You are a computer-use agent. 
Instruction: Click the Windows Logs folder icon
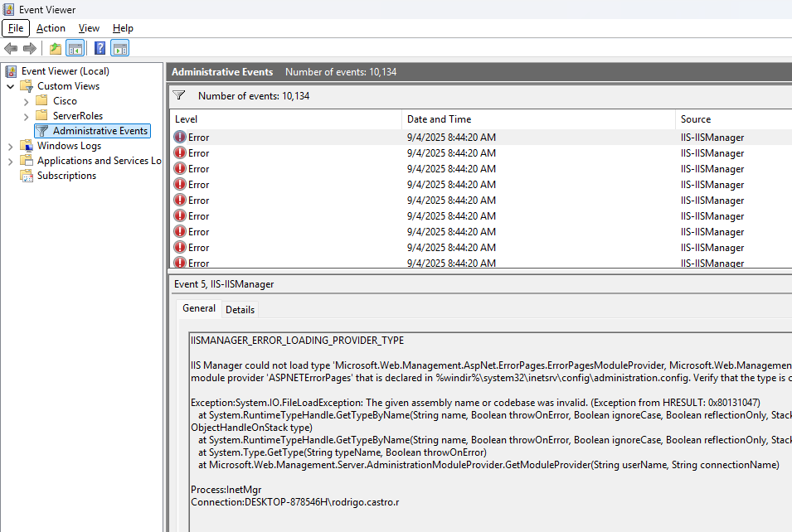coord(27,145)
